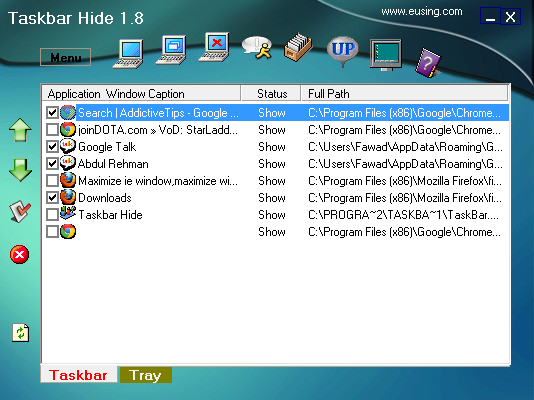The width and height of the screenshot is (534, 400).
Task: Open the Menu button
Action: (65, 57)
